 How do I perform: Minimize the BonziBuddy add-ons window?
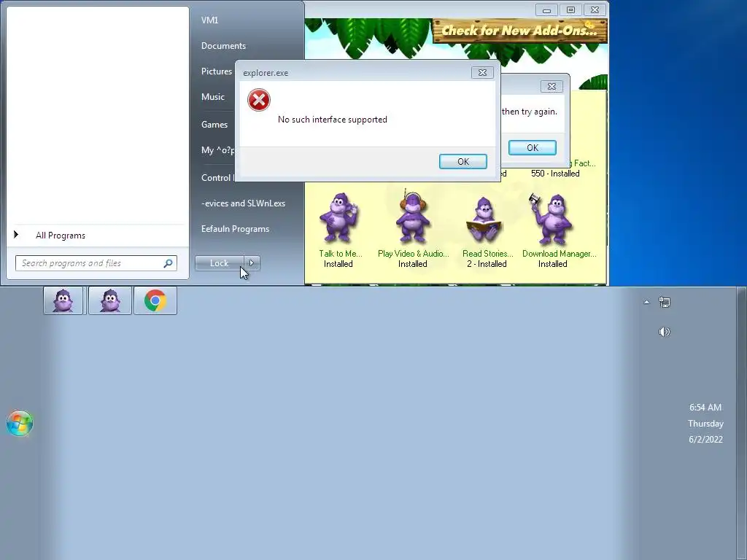(546, 10)
